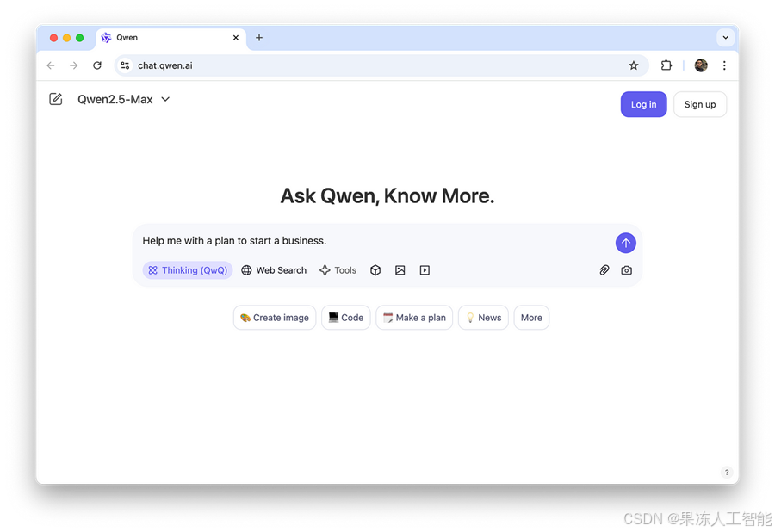View site information icon in address bar
The width and height of the screenshot is (775, 532).
pos(125,65)
